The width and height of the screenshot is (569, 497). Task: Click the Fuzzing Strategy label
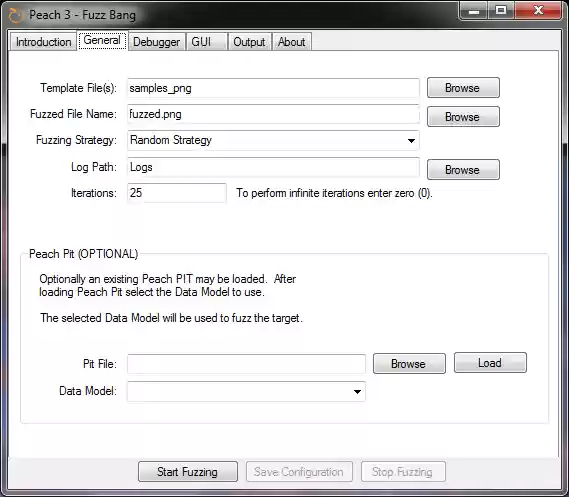pyautogui.click(x=76, y=140)
